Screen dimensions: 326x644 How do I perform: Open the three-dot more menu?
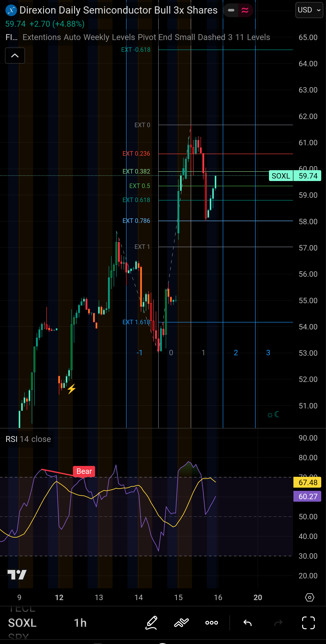[212, 623]
